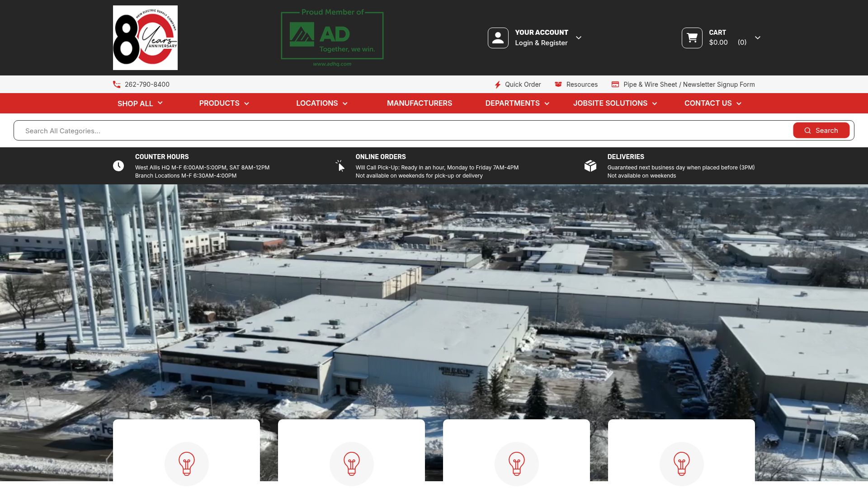Expand the Your Account dropdown chevron
Screen dimensions: 868x488
(579, 38)
